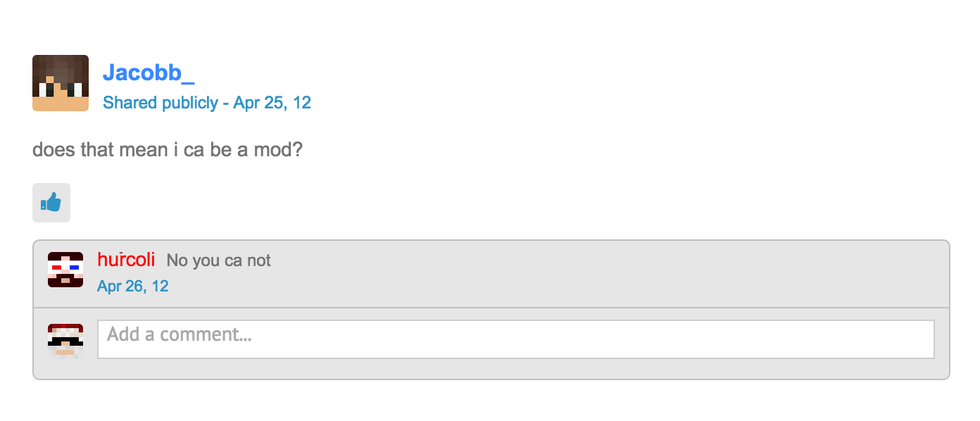Click your own avatar beside the comment box
The width and height of the screenshot is (980, 421).
tap(65, 341)
